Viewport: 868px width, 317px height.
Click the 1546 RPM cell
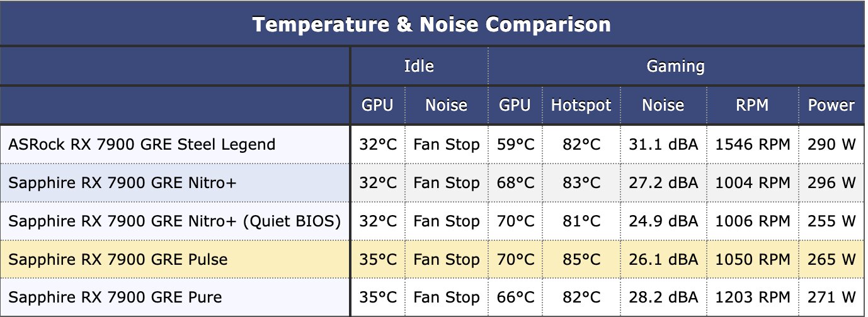(x=753, y=145)
